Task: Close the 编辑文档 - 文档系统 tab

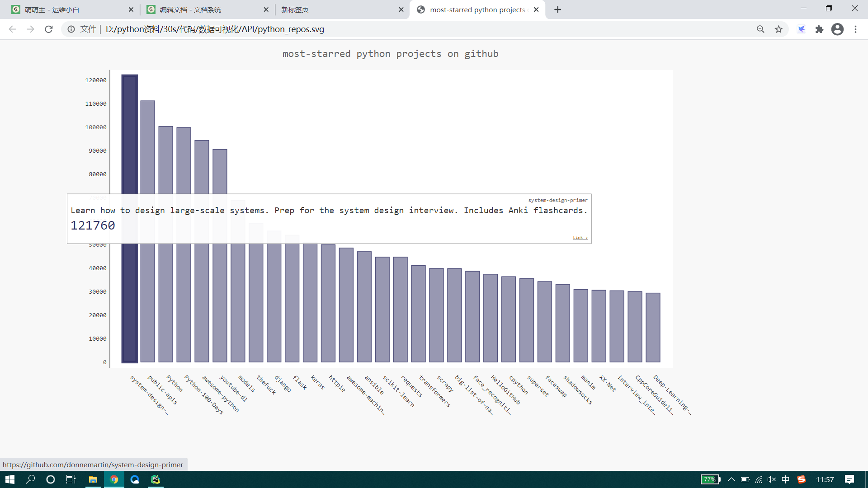Action: coord(266,9)
